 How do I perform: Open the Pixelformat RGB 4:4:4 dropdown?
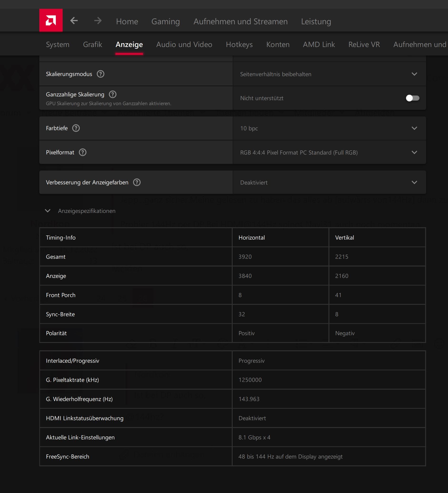329,152
